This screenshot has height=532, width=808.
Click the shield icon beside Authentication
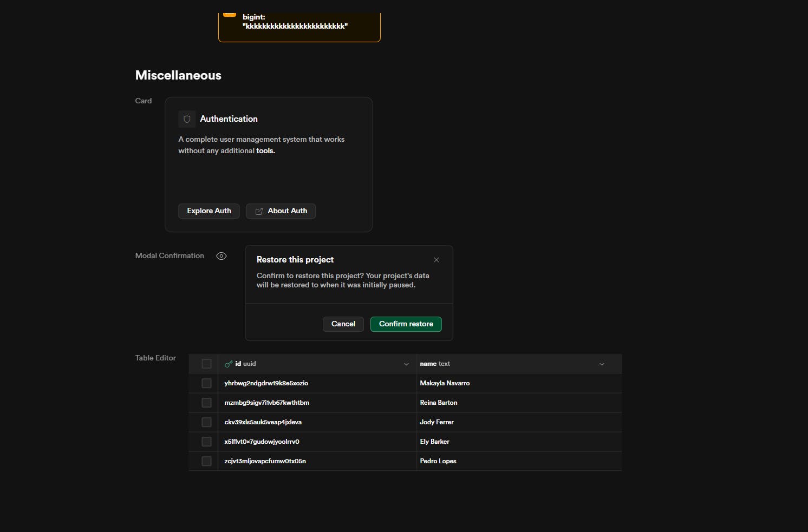pos(187,119)
